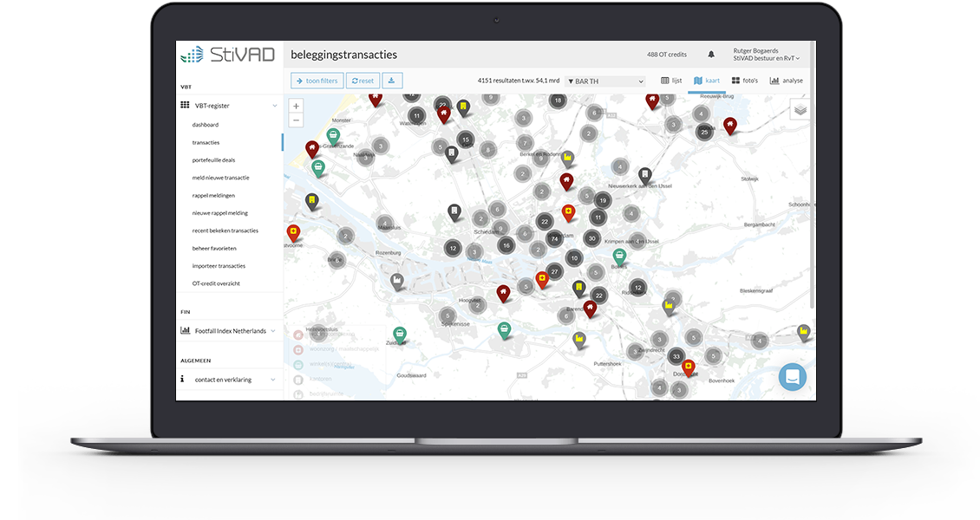This screenshot has width=980, height=520.
Task: Open the map cluster numbered 27
Action: click(x=554, y=271)
